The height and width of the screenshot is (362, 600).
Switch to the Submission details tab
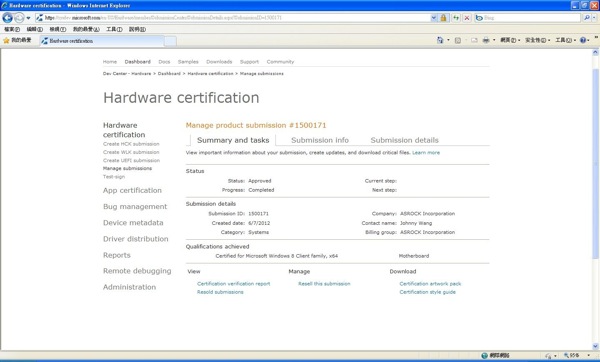click(x=404, y=140)
